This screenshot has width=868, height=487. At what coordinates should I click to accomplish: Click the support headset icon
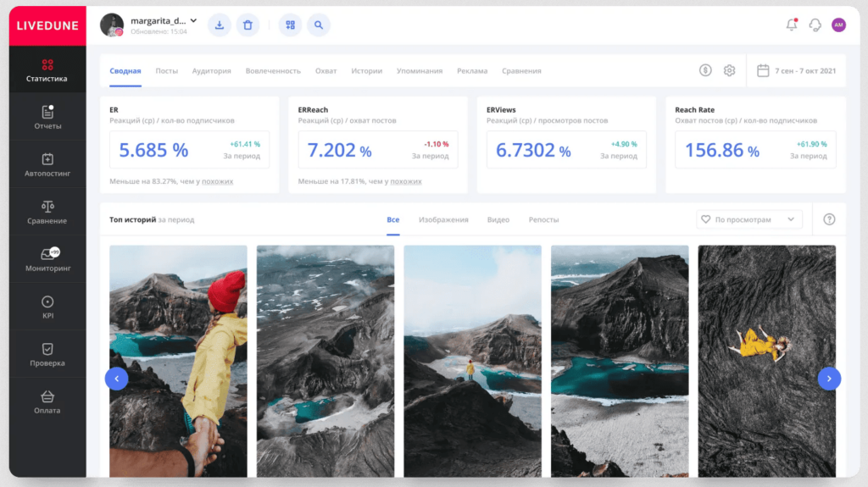coord(815,25)
